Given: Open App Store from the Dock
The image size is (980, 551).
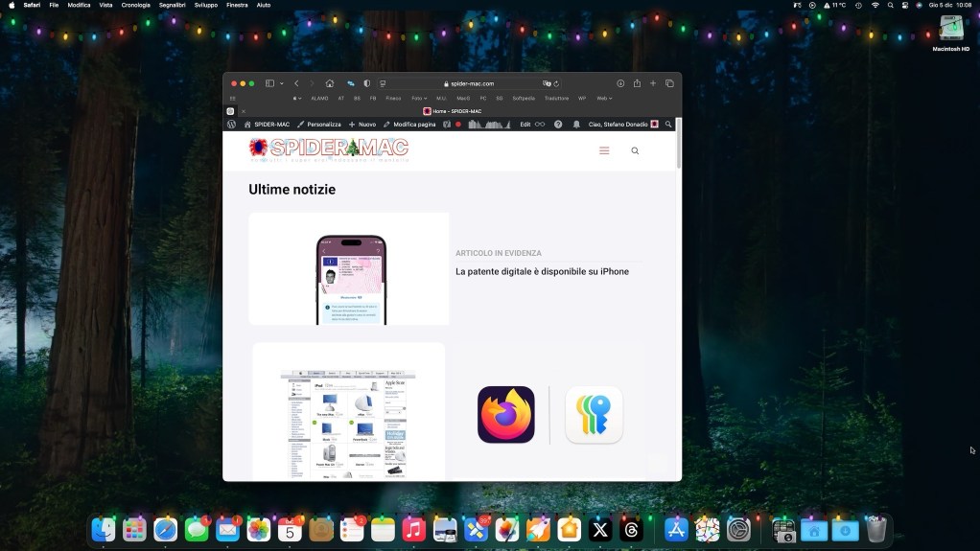Looking at the screenshot, I should coord(676,530).
